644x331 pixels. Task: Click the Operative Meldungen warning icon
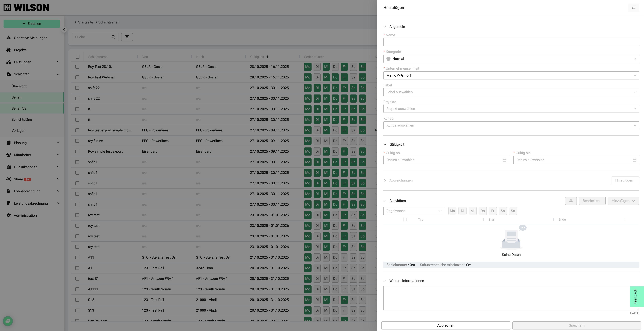tap(9, 38)
